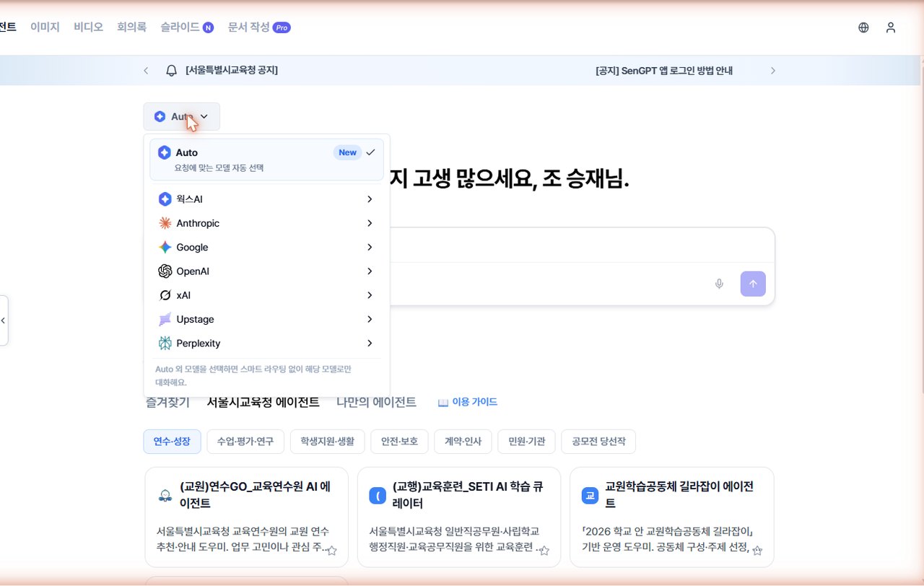This screenshot has height=586, width=924.
Task: Open the SenGPT 앱 로그인 방법 안내 notice
Action: (664, 70)
